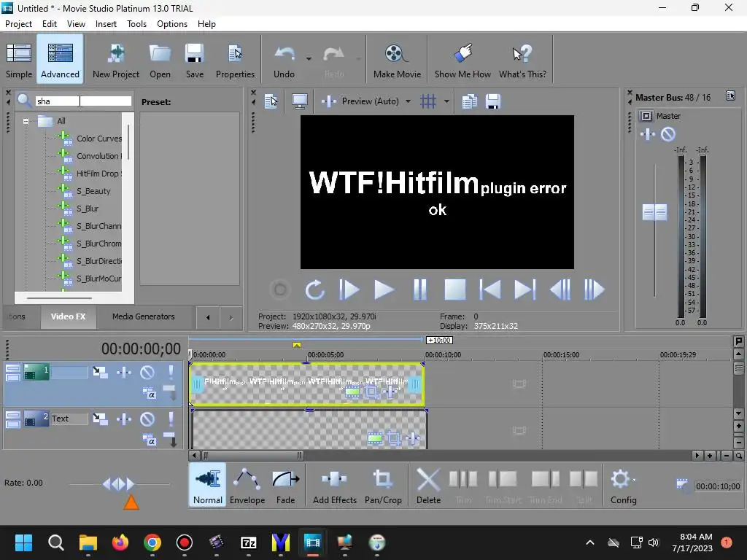Image resolution: width=747 pixels, height=560 pixels.
Task: Open Master bus FX icon
Action: [648, 134]
